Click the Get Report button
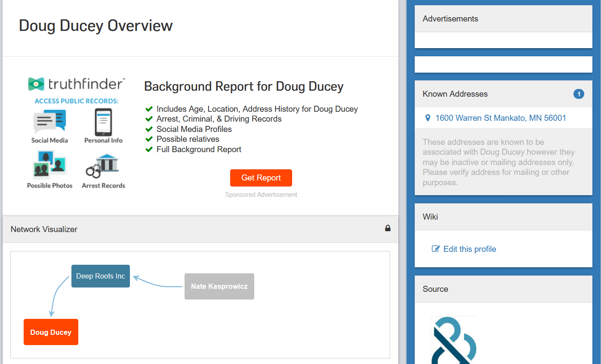The height and width of the screenshot is (364, 601). 261,178
